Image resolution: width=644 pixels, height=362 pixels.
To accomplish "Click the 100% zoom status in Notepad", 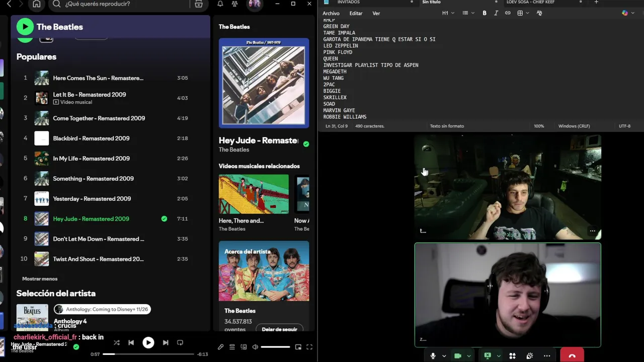I will 539,126.
